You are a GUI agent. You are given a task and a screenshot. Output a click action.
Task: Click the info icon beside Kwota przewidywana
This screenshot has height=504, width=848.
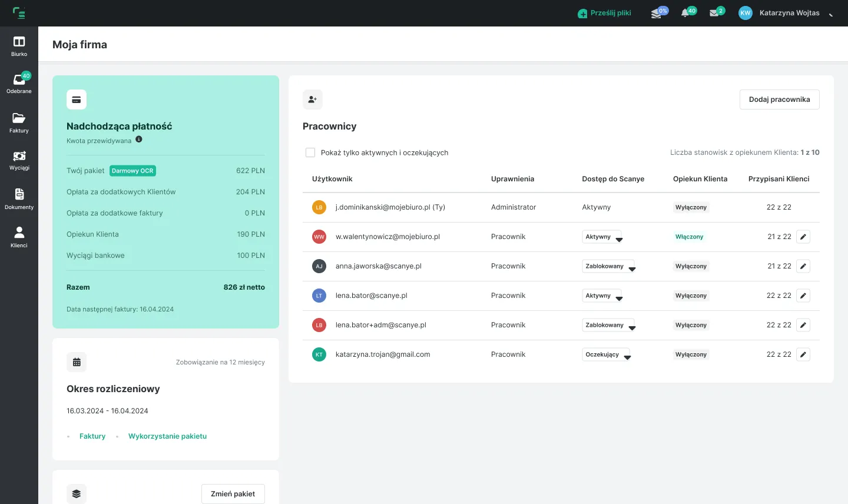tap(139, 140)
